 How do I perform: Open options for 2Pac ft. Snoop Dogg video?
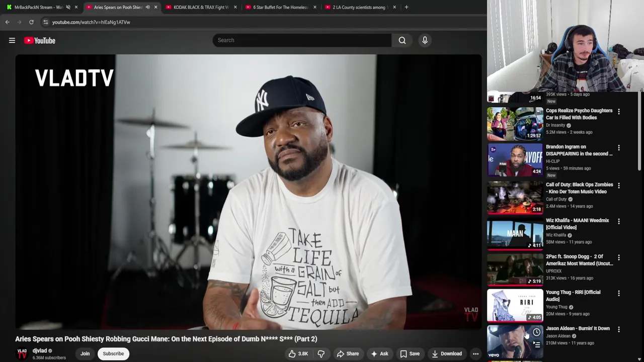(x=619, y=257)
